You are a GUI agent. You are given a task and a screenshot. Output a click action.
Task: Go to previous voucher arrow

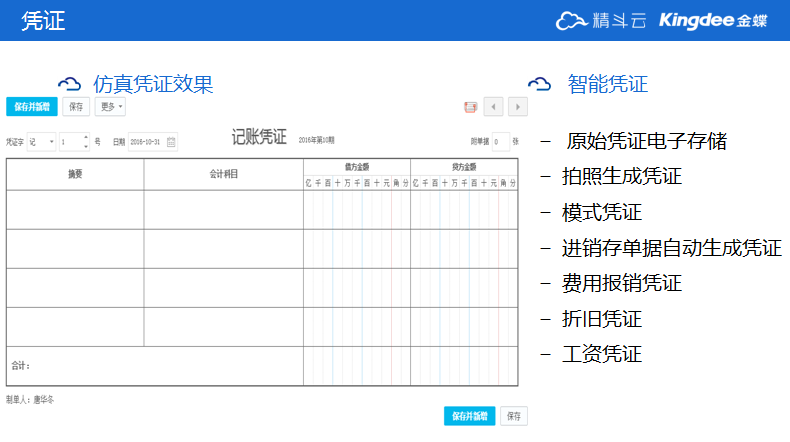pyautogui.click(x=493, y=107)
